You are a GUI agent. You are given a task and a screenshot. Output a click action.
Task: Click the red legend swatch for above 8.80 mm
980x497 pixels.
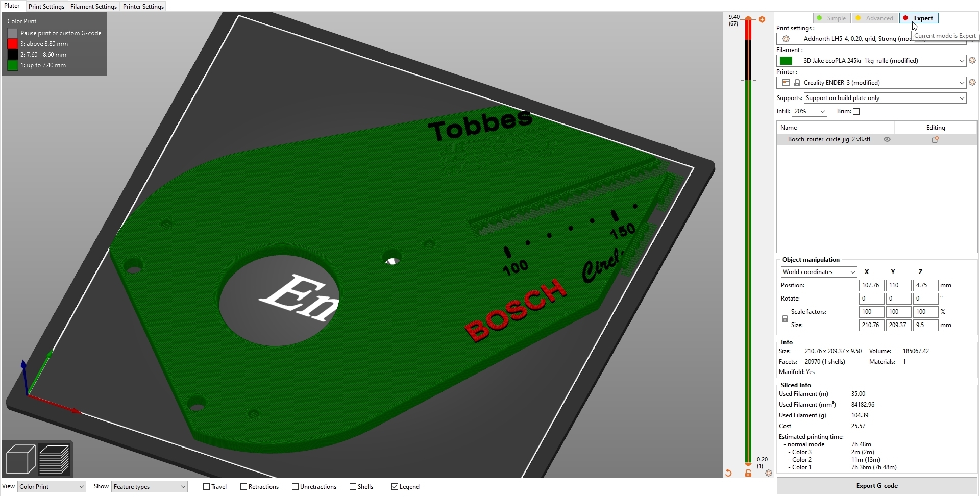click(x=13, y=44)
